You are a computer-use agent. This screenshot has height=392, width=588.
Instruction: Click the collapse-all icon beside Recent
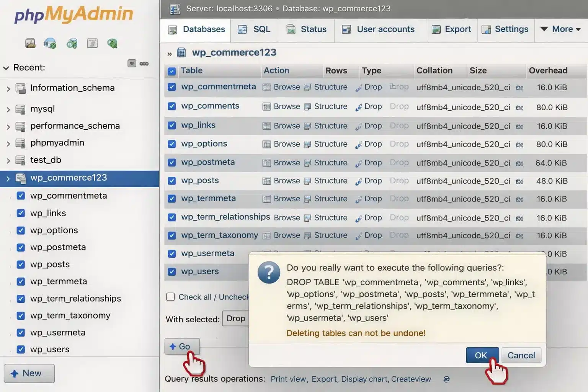pos(132,63)
